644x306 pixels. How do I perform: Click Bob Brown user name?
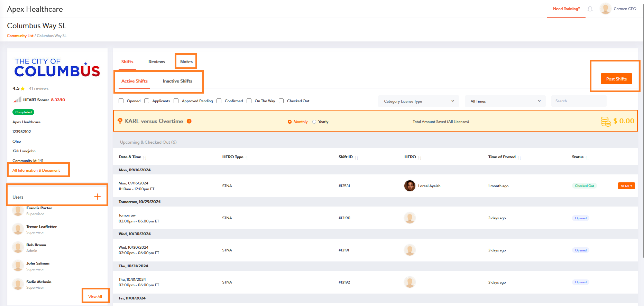click(x=36, y=245)
